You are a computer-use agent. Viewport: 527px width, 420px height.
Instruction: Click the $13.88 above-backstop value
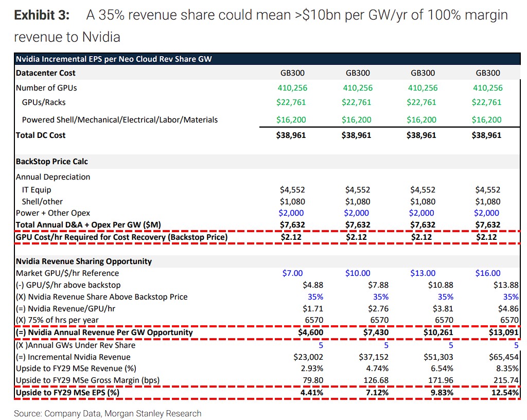click(x=506, y=285)
